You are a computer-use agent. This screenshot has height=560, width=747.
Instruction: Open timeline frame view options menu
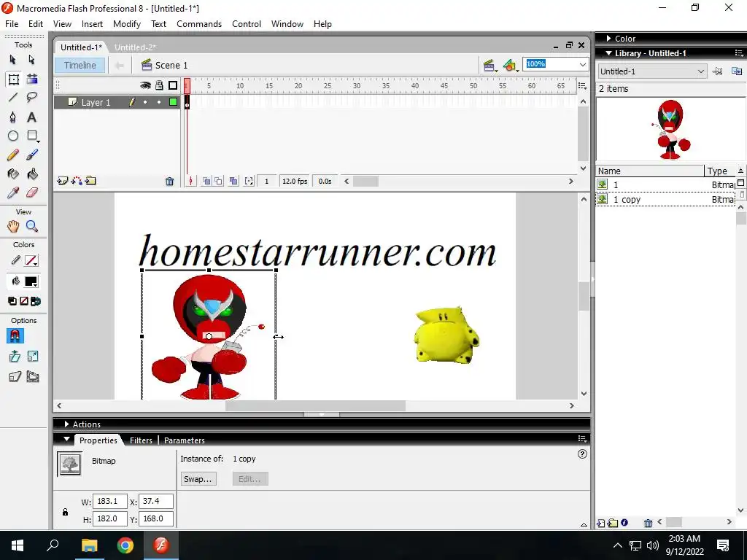(582, 86)
